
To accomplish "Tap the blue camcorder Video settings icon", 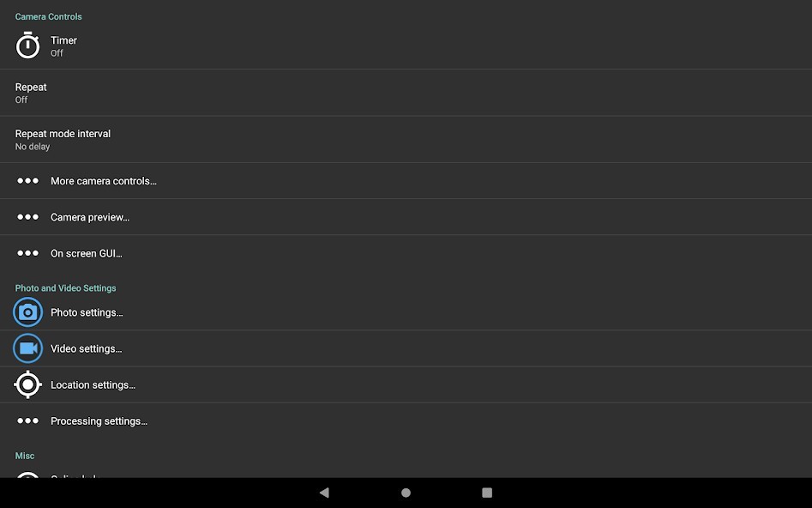I will pyautogui.click(x=27, y=348).
